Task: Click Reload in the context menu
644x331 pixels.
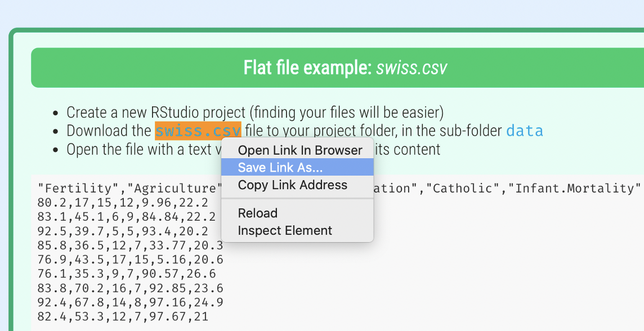Action: (257, 213)
